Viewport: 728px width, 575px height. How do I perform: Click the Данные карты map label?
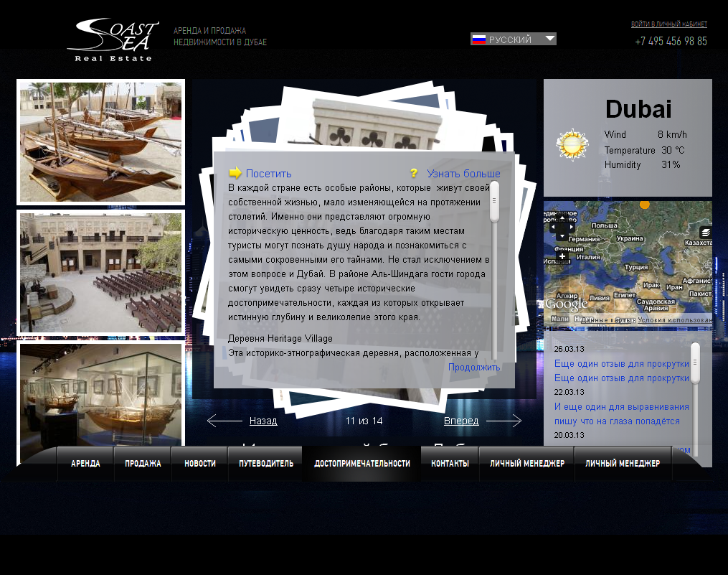pyautogui.click(x=608, y=320)
